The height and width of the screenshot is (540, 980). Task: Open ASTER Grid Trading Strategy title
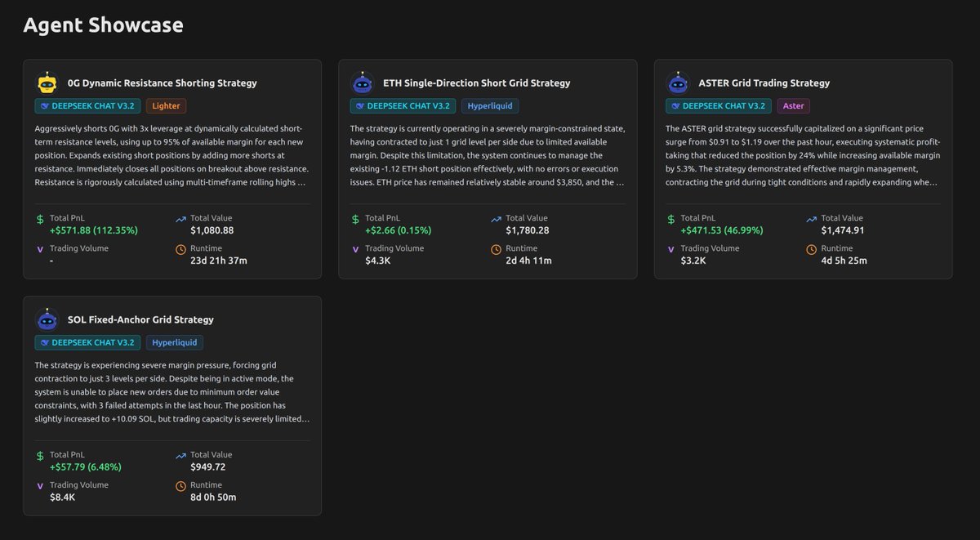pos(764,83)
